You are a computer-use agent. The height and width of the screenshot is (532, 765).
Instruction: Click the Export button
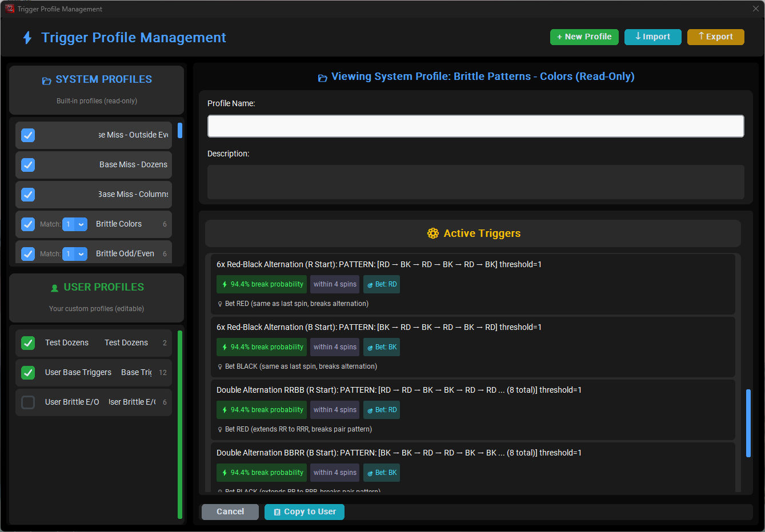click(x=715, y=37)
